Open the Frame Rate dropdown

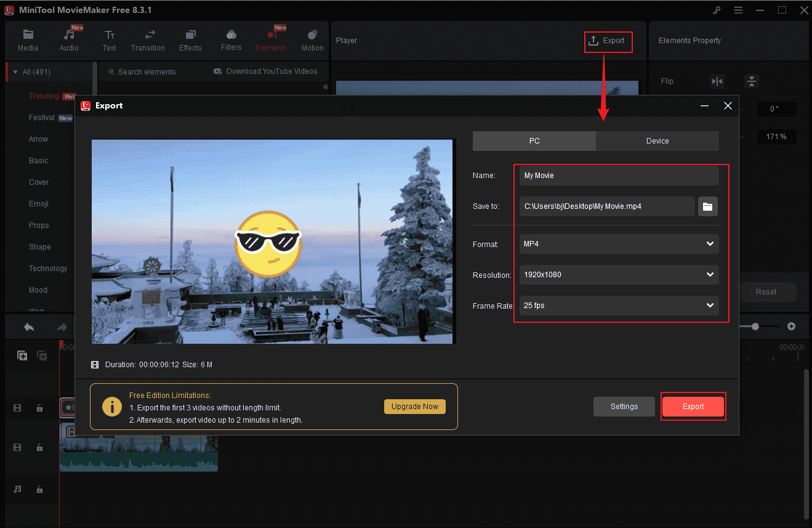[x=618, y=306]
